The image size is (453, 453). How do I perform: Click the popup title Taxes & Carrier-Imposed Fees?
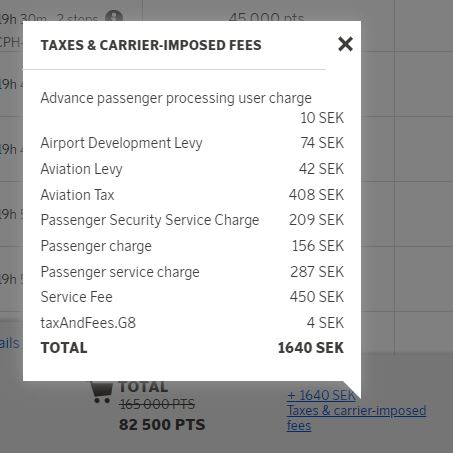(151, 45)
